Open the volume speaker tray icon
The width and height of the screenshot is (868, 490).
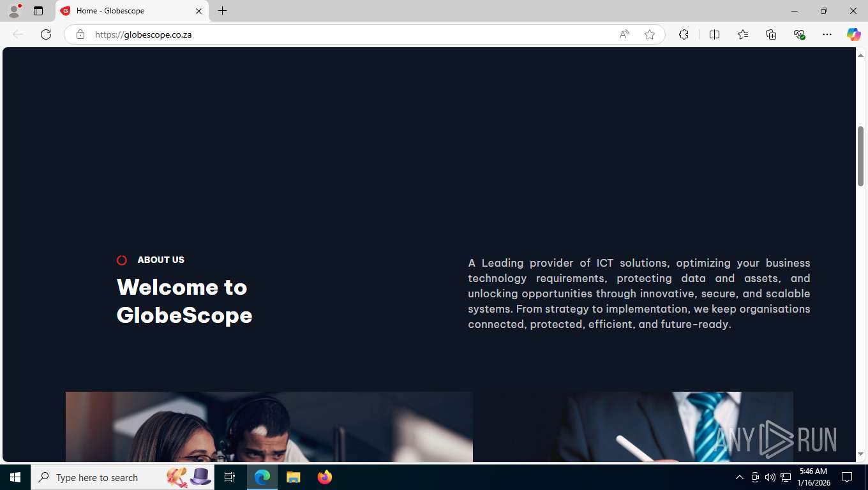(770, 477)
